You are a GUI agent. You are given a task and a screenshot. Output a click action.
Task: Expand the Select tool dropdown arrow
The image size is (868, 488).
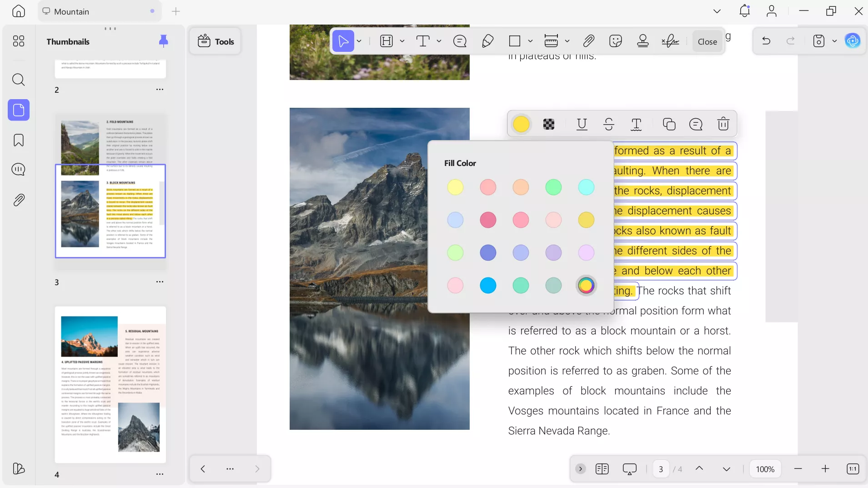(x=359, y=41)
